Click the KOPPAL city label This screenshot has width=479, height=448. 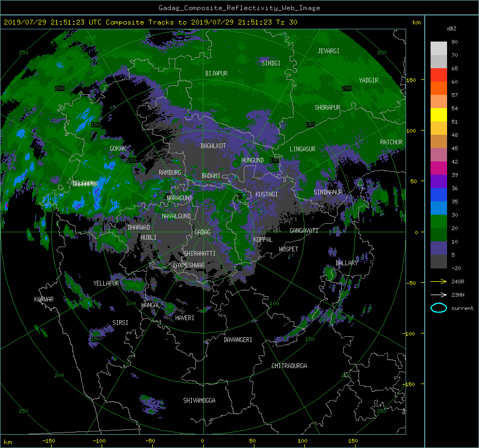[263, 239]
